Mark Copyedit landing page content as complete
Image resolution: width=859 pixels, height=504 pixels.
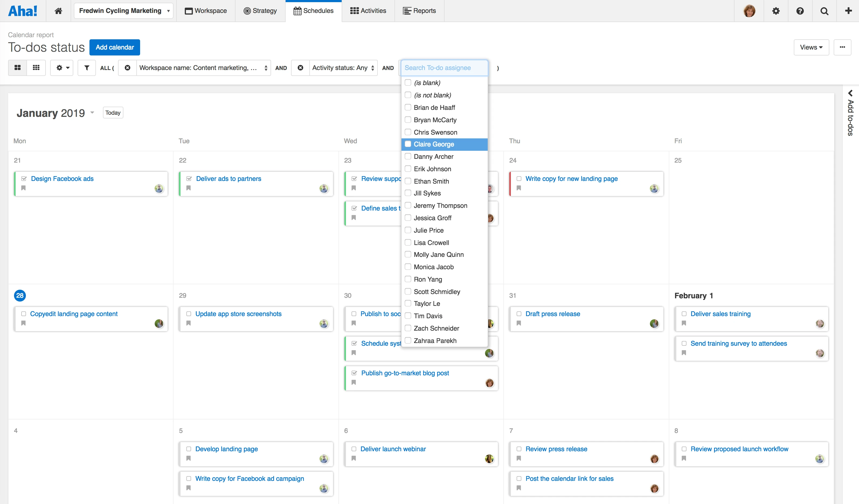coord(23,314)
